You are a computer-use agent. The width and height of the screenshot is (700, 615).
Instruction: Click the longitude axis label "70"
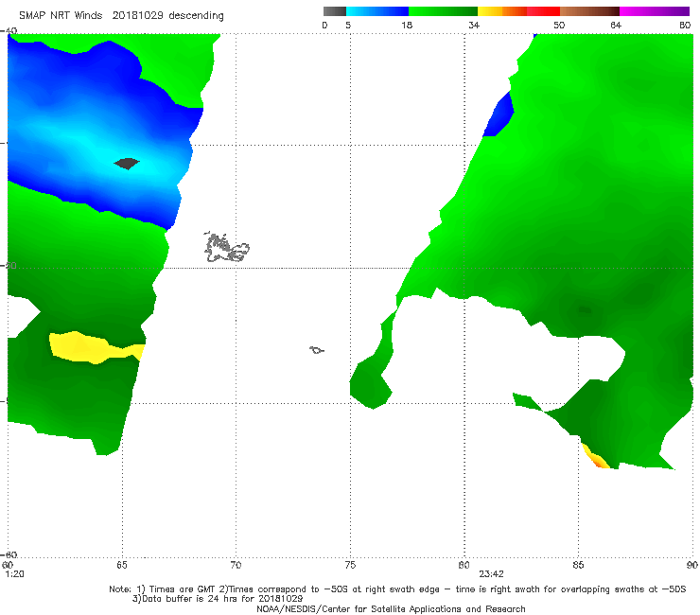tap(236, 565)
